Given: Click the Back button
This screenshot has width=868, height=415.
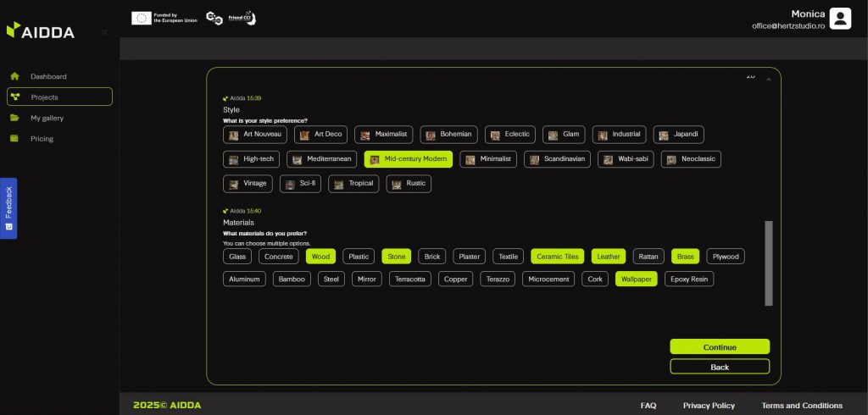Looking at the screenshot, I should click(x=719, y=367).
